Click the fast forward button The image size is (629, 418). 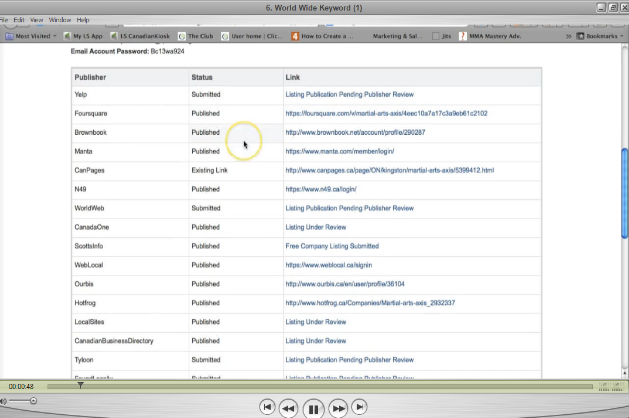[x=338, y=408]
